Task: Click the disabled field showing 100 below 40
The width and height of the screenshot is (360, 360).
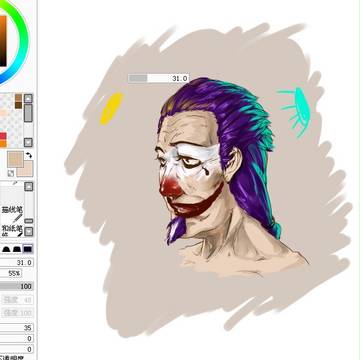Action: (17, 313)
